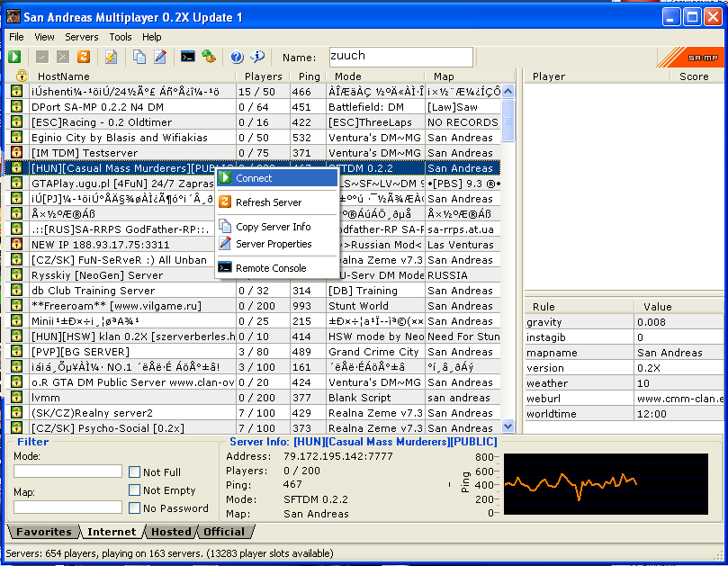
Task: Click the orange lock icon beside [IM TDM] Testserver
Action: [x=17, y=153]
